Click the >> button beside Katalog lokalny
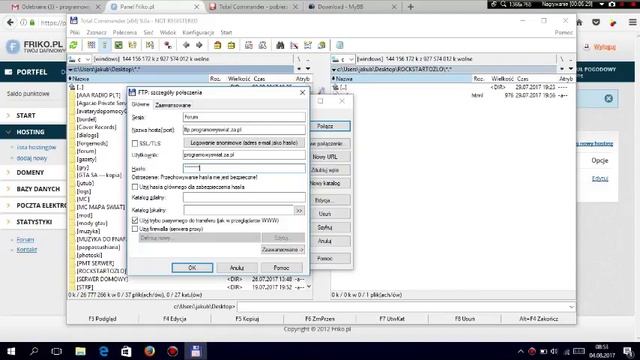This screenshot has height=360, width=640. 299,211
